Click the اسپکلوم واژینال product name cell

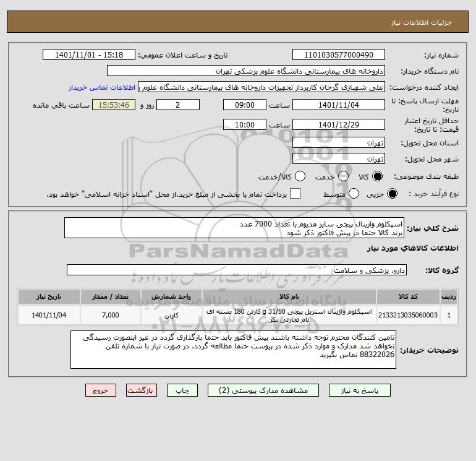pos(289,315)
